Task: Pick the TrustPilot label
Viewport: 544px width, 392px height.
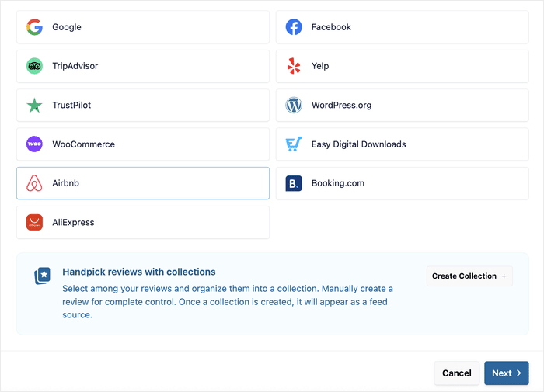Action: [71, 105]
